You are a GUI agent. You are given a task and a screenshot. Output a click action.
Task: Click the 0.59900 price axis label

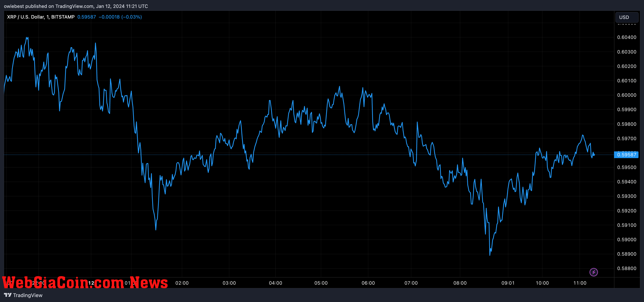click(x=627, y=110)
